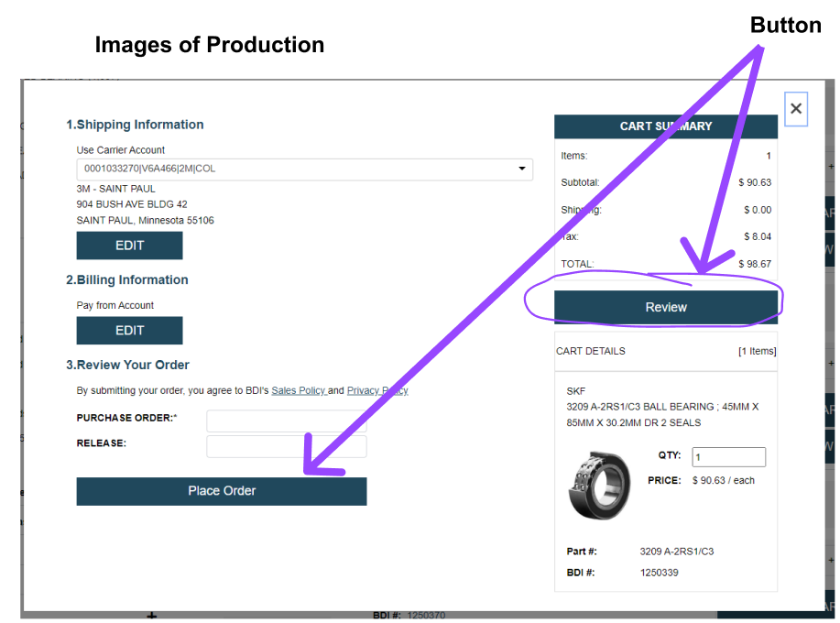Viewport: 840px width, 623px height.
Task: Select the SKF brand name text
Action: [x=576, y=391]
